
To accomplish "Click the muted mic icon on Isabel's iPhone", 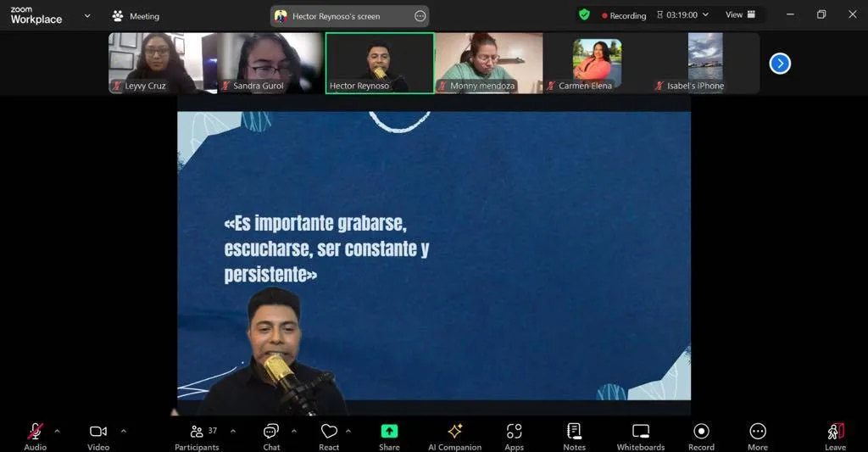I will [659, 86].
